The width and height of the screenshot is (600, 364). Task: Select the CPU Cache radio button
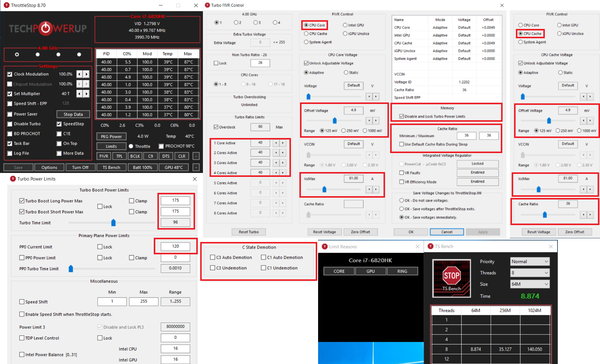click(306, 34)
